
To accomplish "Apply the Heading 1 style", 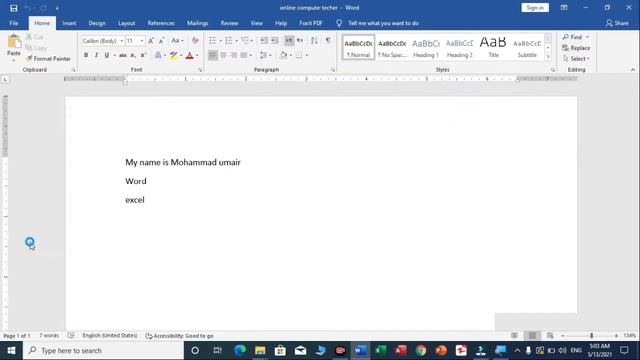I will pos(426,47).
